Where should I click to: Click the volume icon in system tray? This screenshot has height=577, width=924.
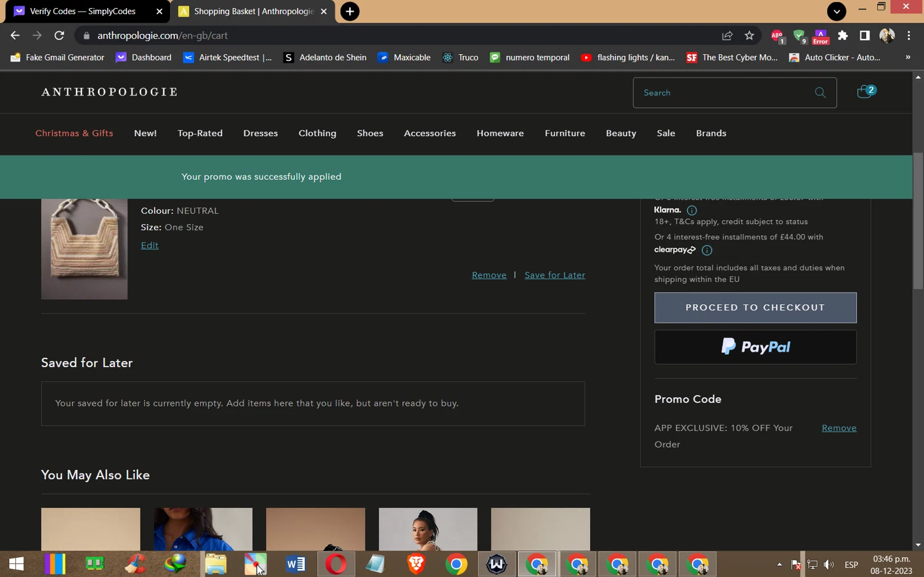point(829,565)
